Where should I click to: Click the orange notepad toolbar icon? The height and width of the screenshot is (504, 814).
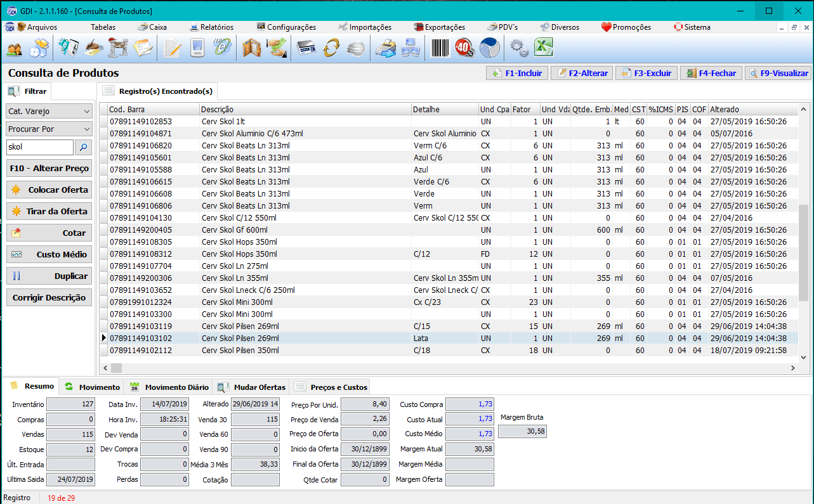pyautogui.click(x=143, y=49)
